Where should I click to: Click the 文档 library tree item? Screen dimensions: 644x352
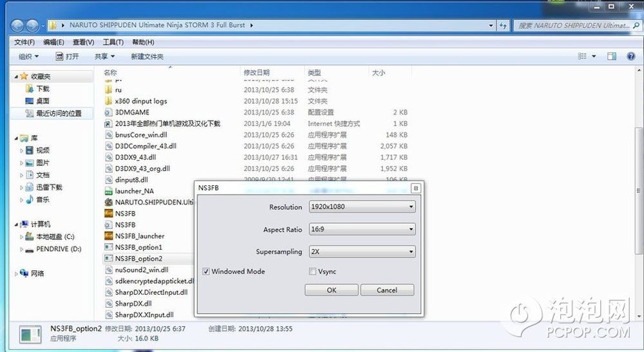(x=43, y=175)
